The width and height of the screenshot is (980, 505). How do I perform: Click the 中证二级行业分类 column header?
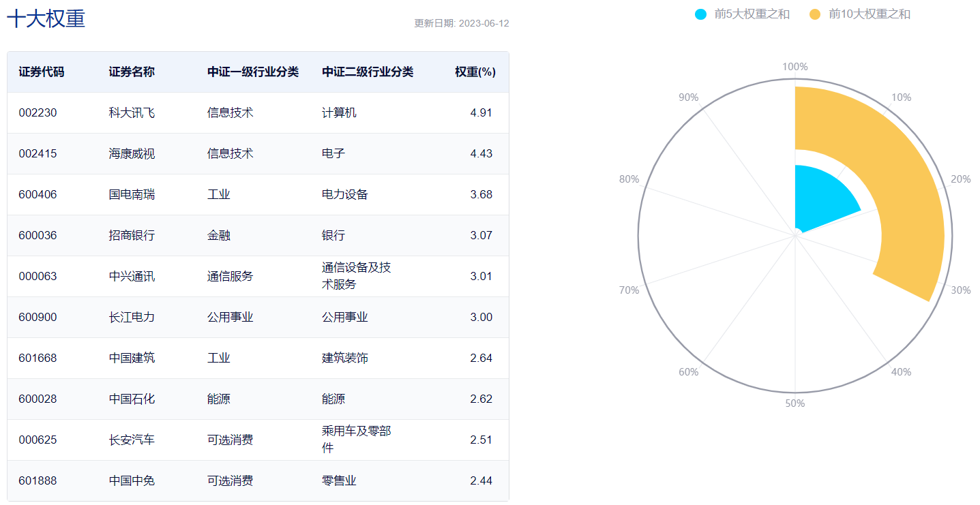[x=368, y=72]
